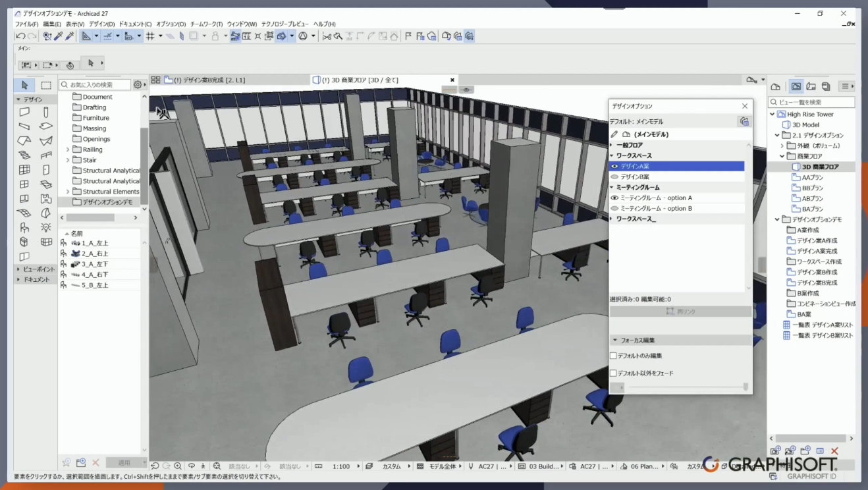Enable デフォルトのみ編集 checkbox
Screen dimensions: 868x490
(x=613, y=356)
